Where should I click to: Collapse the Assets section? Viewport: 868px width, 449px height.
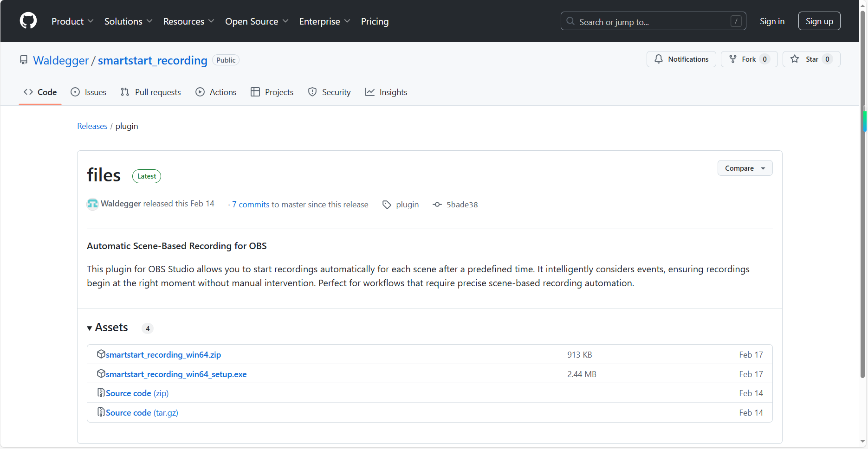coord(107,327)
